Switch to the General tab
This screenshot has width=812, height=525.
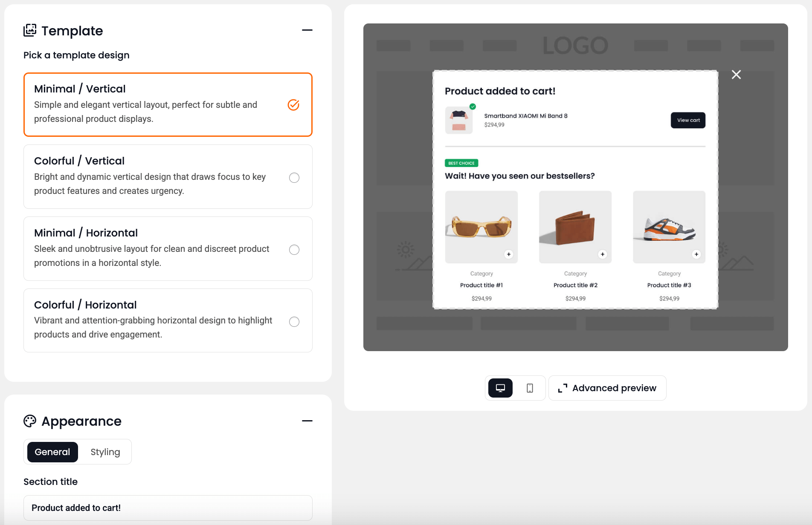(x=52, y=452)
